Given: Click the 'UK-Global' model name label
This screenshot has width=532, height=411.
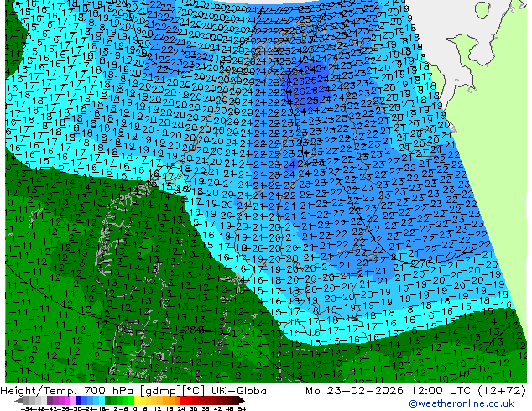Looking at the screenshot, I should point(241,391).
